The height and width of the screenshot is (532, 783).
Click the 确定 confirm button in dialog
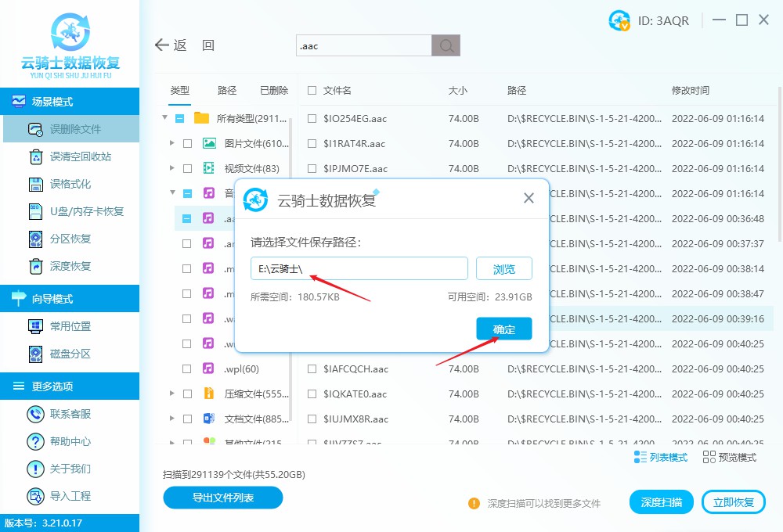[x=503, y=329]
